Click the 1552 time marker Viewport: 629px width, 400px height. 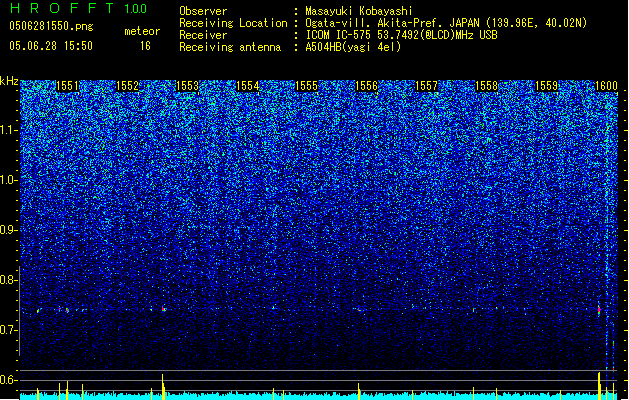pos(127,86)
